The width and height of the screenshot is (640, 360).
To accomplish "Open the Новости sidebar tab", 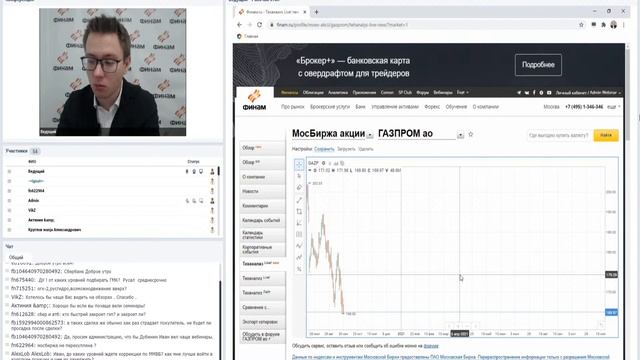I will pos(262,191).
